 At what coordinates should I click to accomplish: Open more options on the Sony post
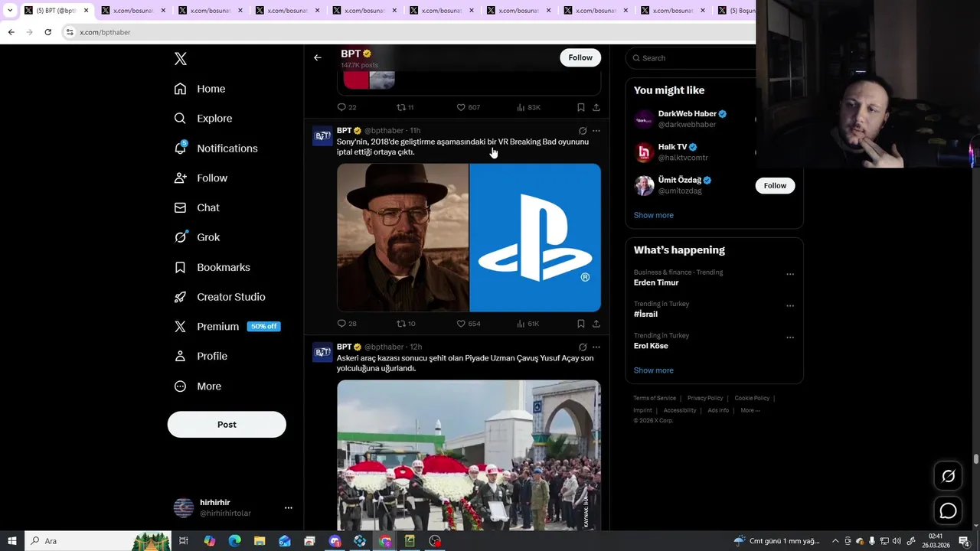point(596,131)
